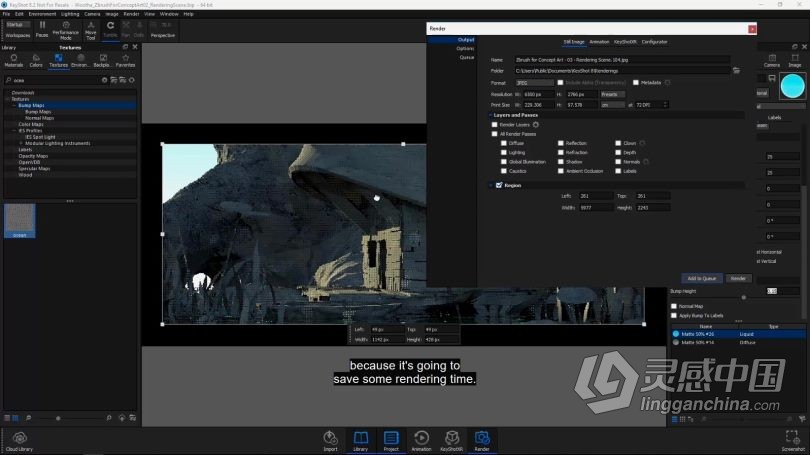Select the Queue section in Render dialog

[466, 57]
